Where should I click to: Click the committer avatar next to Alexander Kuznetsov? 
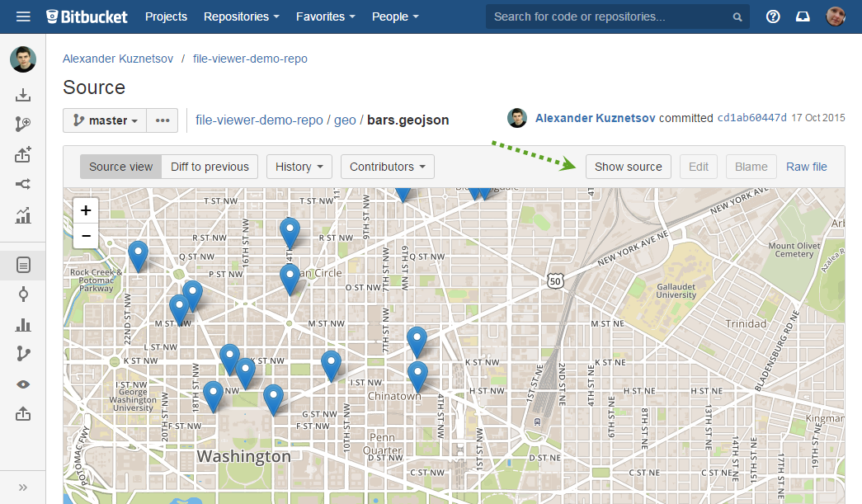[516, 118]
